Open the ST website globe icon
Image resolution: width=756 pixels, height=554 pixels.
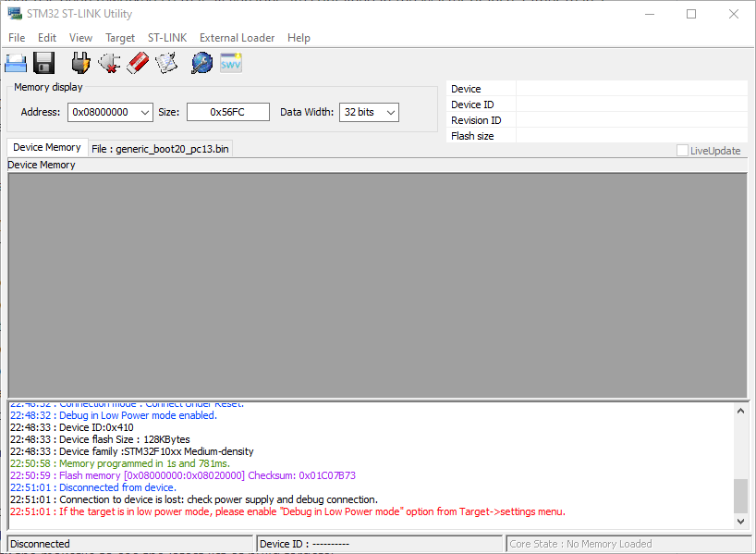(201, 63)
